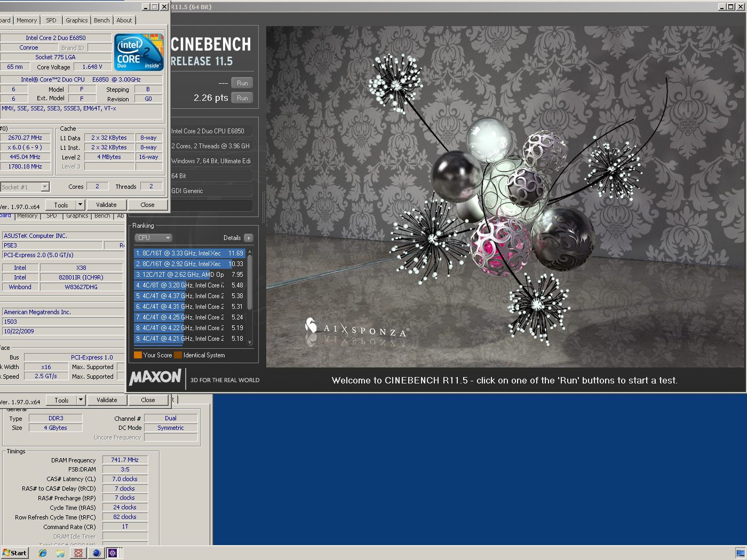Switch to the red knot taskbar app
Viewport: 747px width, 560px height.
(x=78, y=553)
